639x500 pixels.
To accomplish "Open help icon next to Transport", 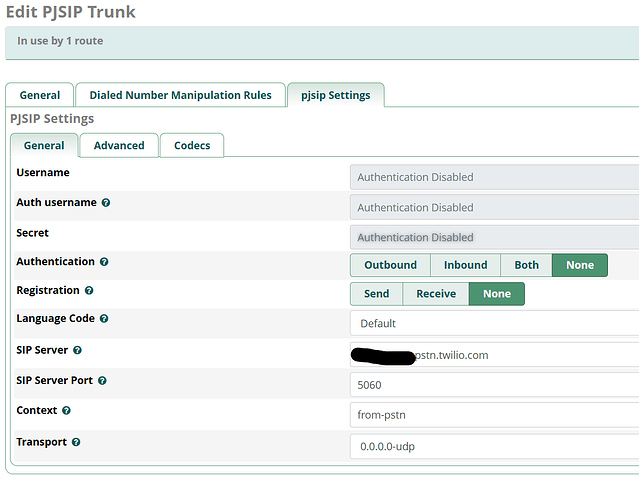I will point(76,442).
